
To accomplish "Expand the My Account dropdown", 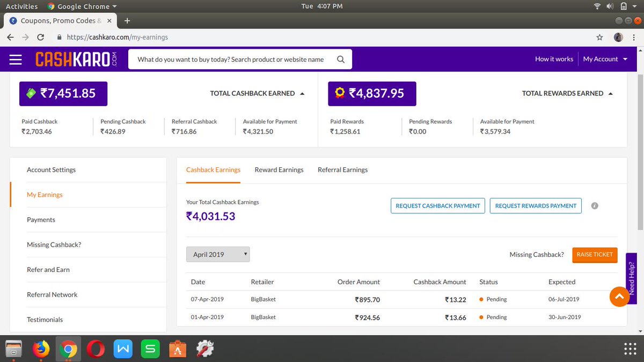I will [x=605, y=59].
